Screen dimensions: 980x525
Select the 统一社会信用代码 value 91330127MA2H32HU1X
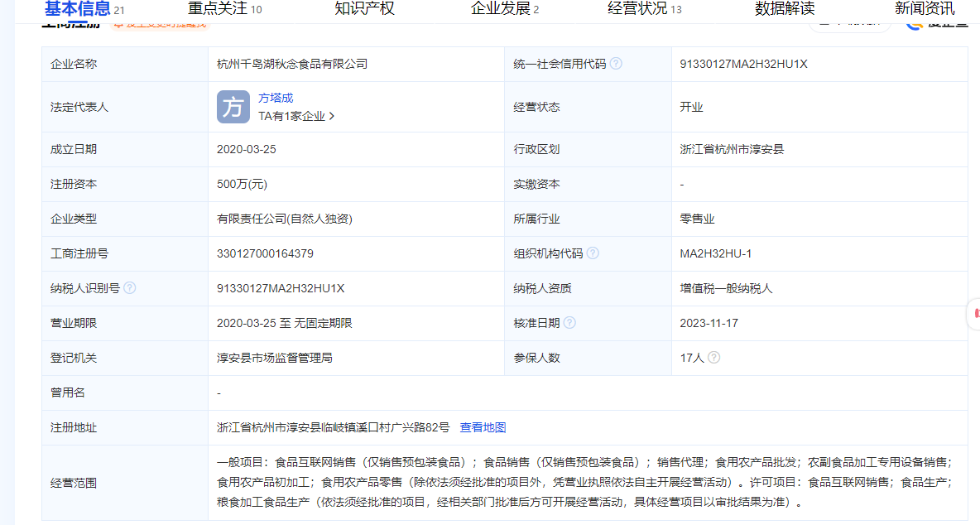point(744,64)
